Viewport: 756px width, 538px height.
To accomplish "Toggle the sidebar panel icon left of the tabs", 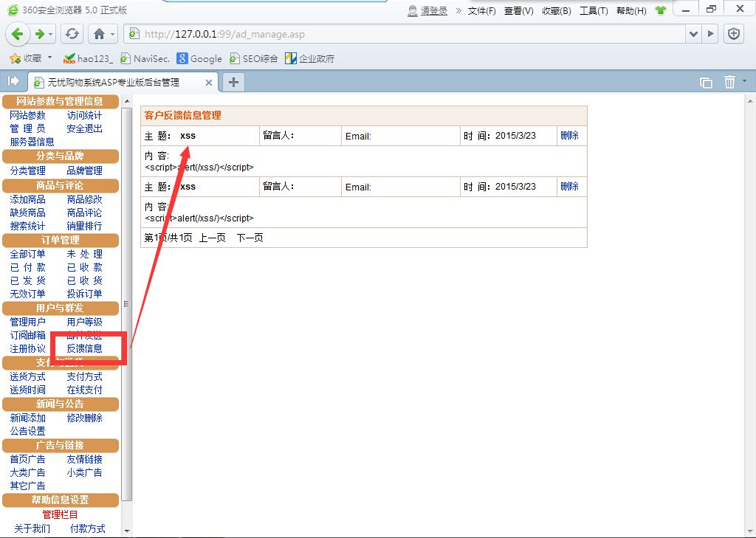I will (x=13, y=81).
